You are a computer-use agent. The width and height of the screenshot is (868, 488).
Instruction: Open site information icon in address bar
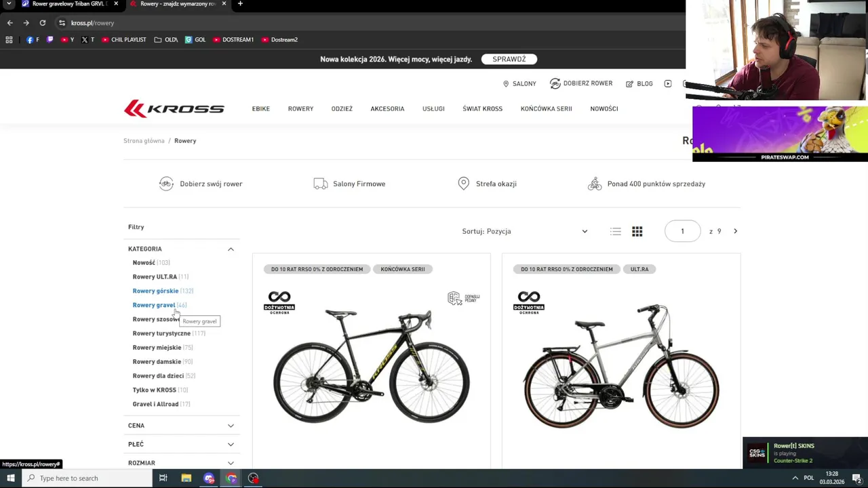click(x=62, y=23)
